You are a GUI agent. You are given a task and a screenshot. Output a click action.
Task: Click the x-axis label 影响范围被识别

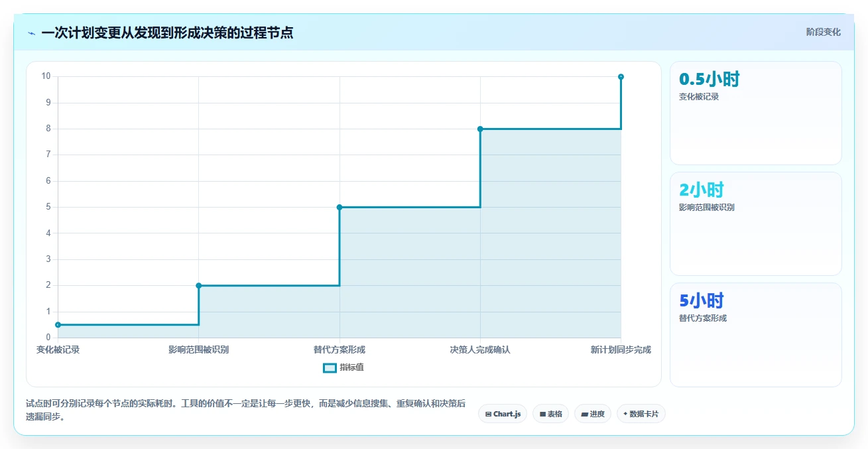coord(199,350)
